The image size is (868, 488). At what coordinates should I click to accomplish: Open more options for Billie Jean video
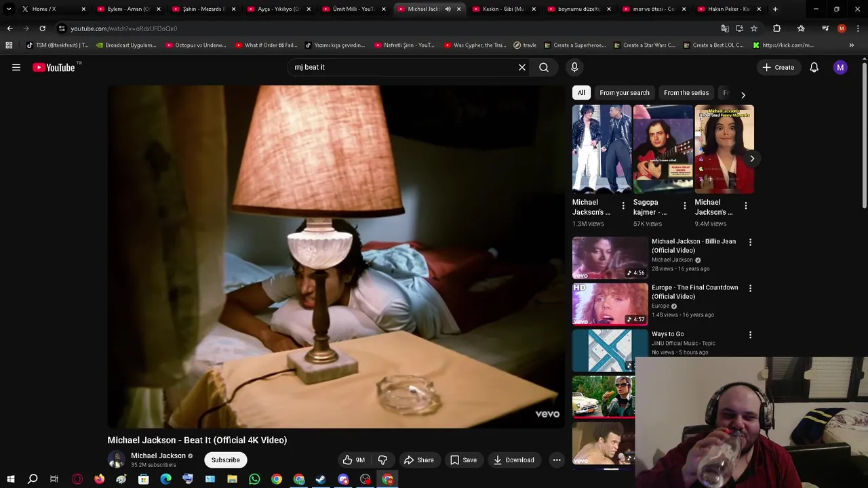tap(750, 242)
